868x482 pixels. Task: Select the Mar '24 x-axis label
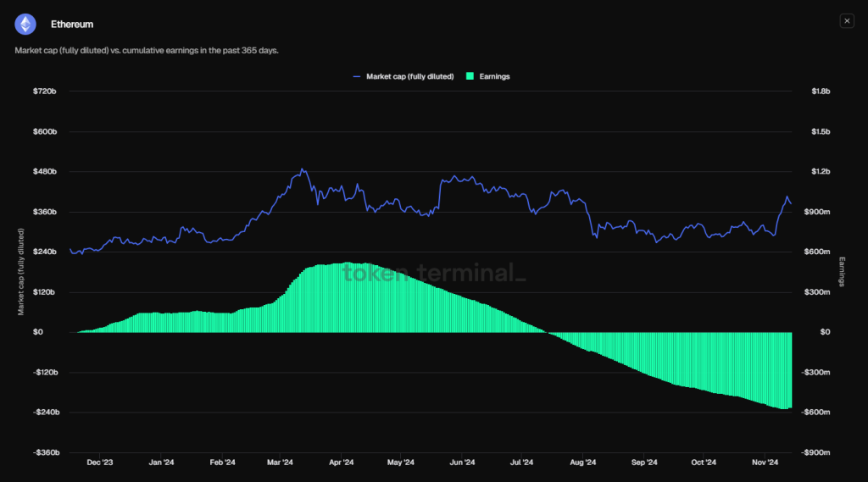click(x=280, y=463)
